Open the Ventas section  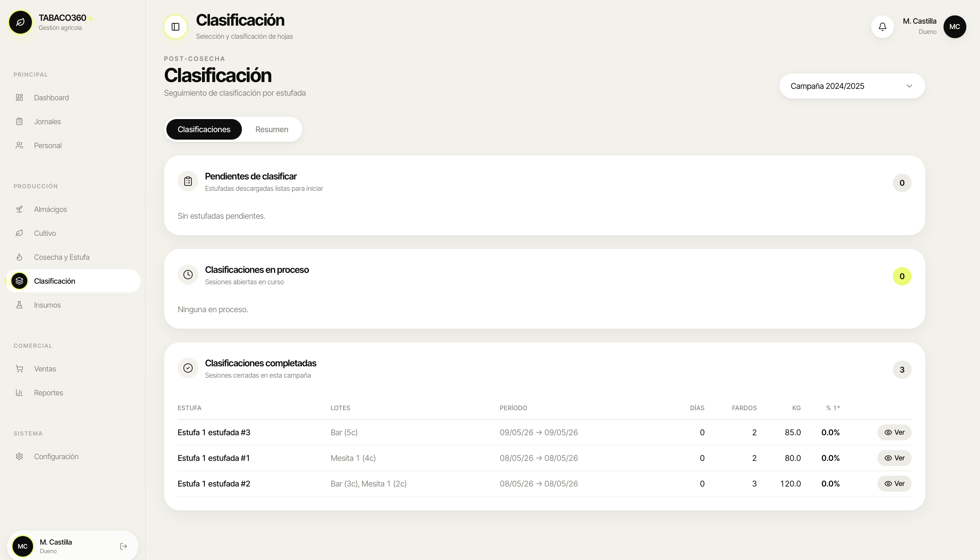73,369
